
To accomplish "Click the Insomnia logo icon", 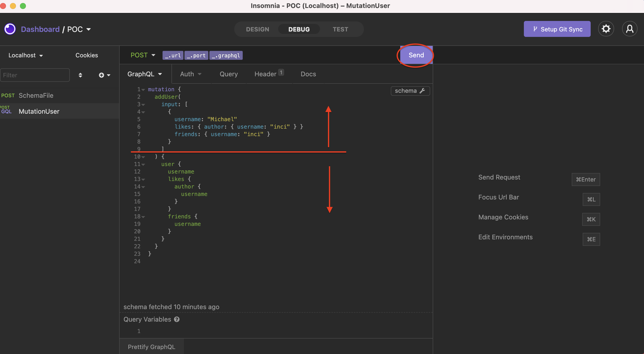I will pyautogui.click(x=10, y=29).
